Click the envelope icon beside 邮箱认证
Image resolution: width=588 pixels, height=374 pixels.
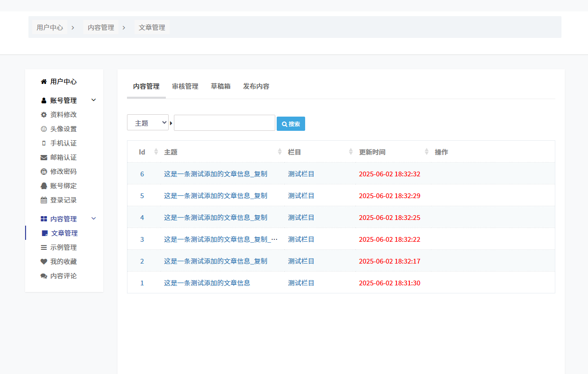tap(44, 157)
